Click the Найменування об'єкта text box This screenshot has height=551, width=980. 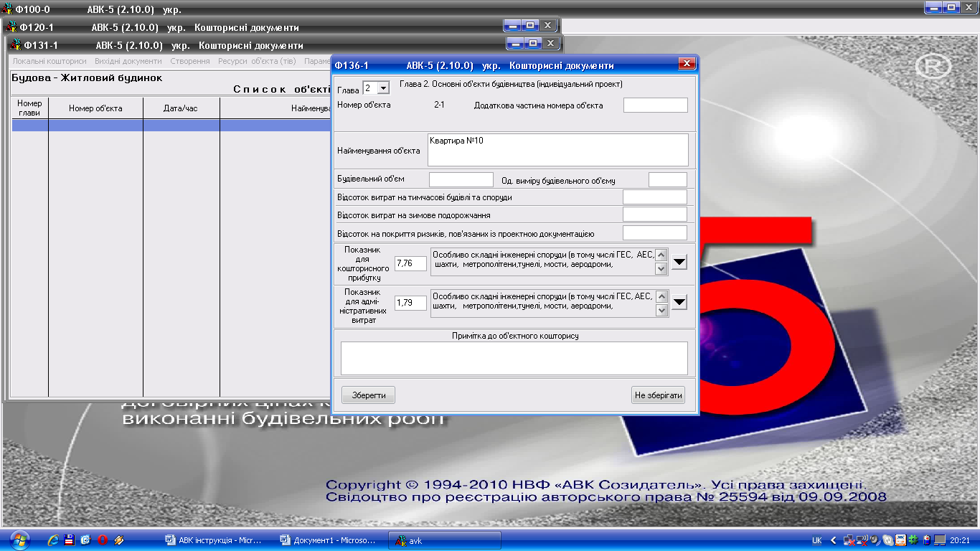[x=557, y=150]
